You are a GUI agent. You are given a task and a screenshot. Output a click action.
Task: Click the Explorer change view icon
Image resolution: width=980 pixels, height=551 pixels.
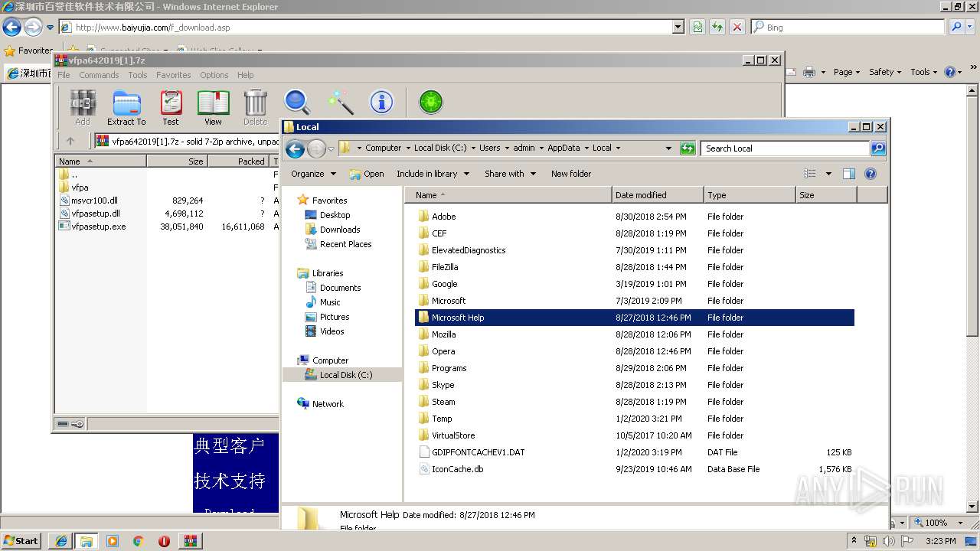[x=810, y=174]
